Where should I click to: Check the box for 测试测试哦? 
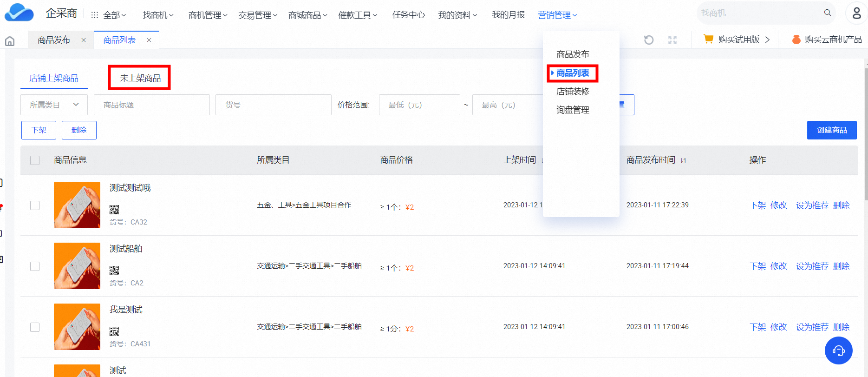tap(35, 205)
